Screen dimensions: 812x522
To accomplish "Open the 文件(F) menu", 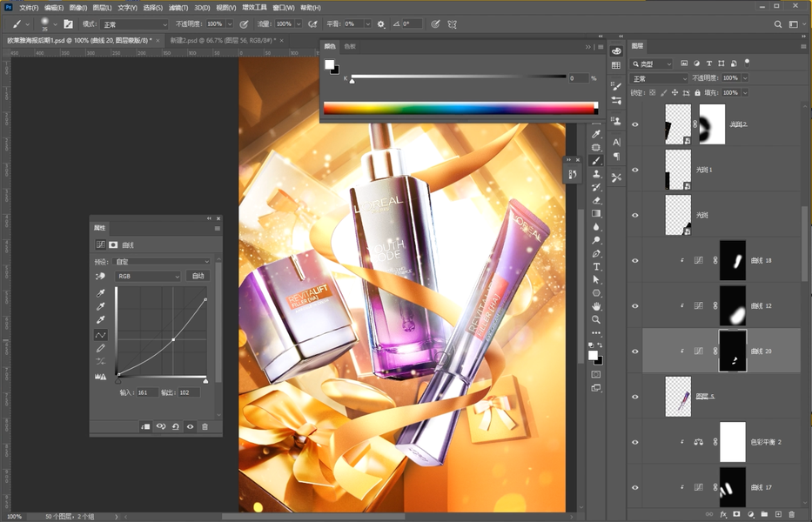I will click(x=29, y=8).
